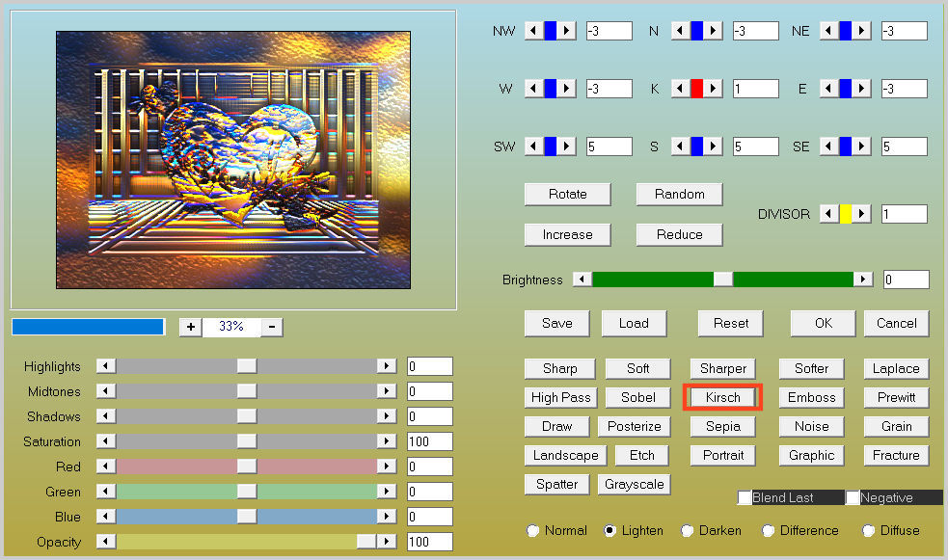Screen dimensions: 948x560
Task: Apply the Prewitt preset
Action: click(896, 397)
